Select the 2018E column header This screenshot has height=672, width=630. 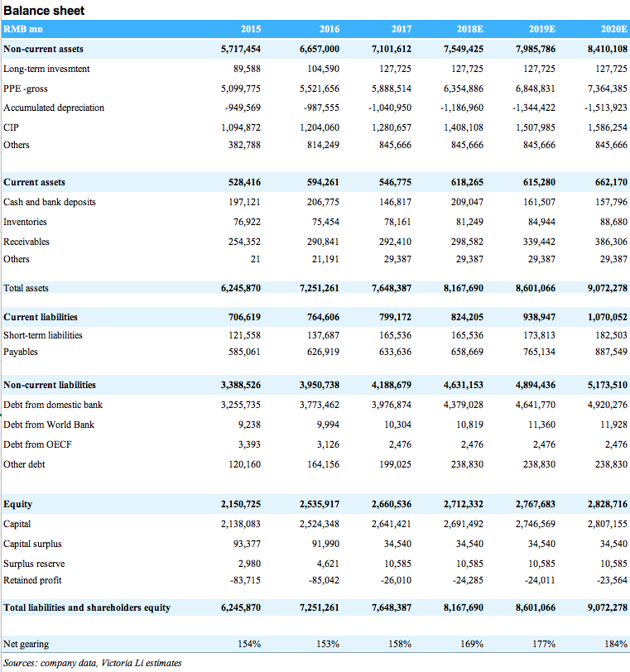tap(470, 29)
